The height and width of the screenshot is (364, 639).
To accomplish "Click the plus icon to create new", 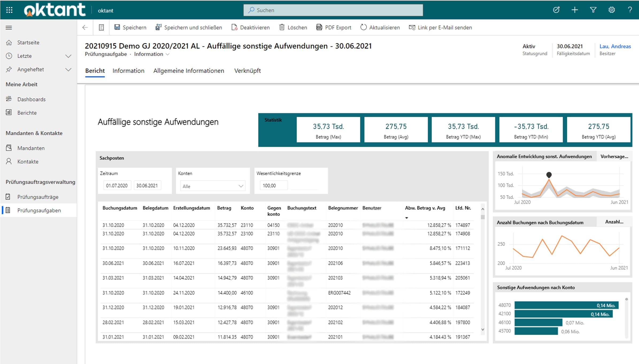I will [x=575, y=10].
